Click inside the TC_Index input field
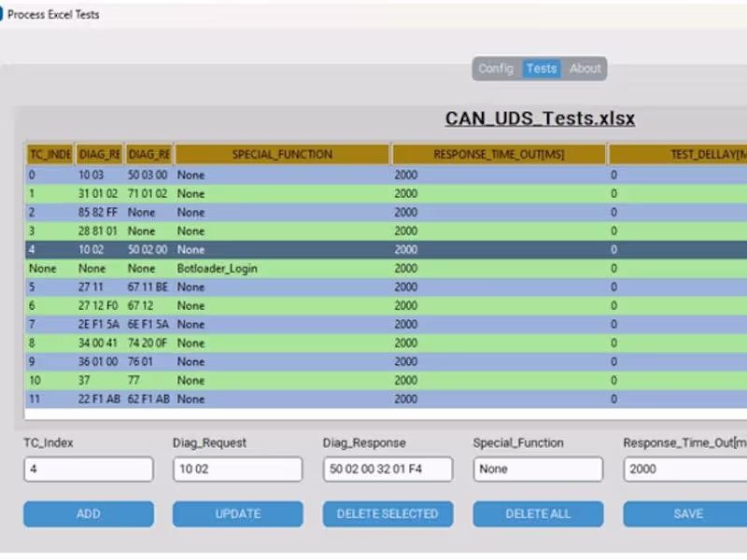 [x=88, y=469]
